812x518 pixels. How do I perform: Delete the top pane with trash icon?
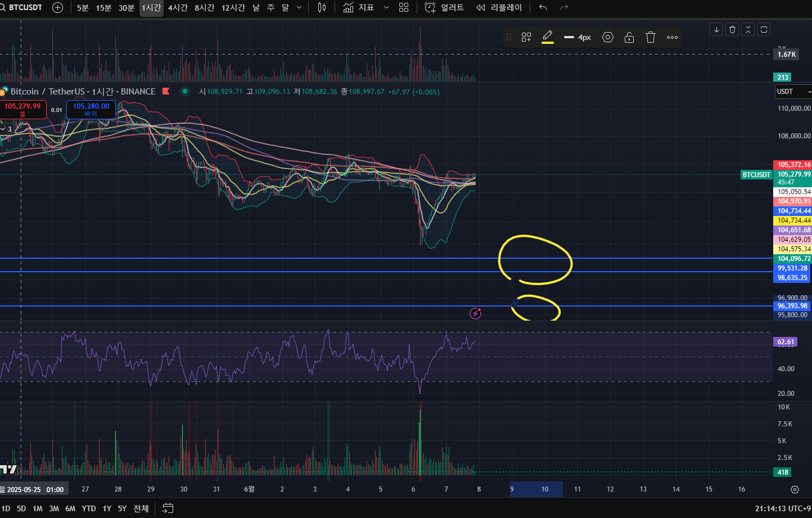pos(732,29)
